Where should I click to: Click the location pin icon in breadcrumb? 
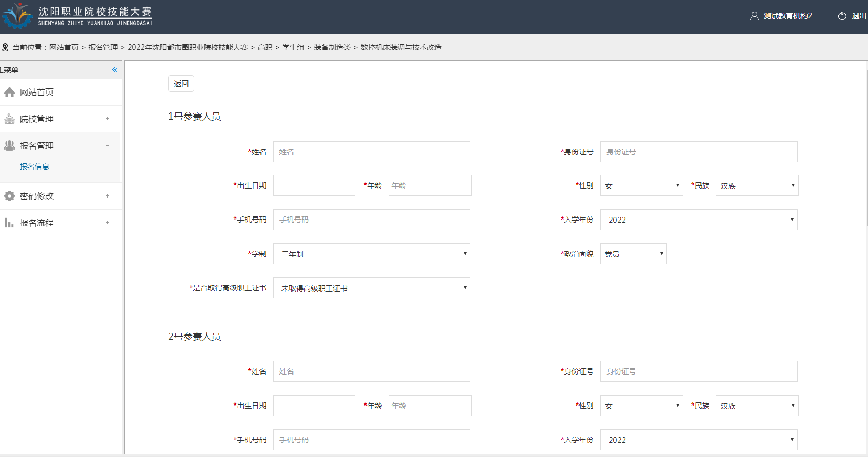click(x=5, y=47)
